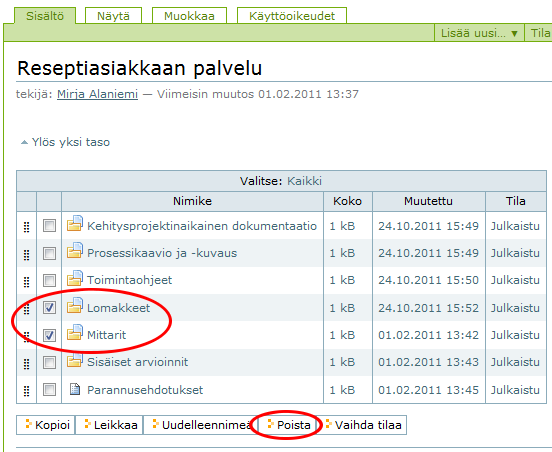This screenshot has width=552, height=452.
Task: Click the folder icon beside Mittarit
Action: (75, 332)
